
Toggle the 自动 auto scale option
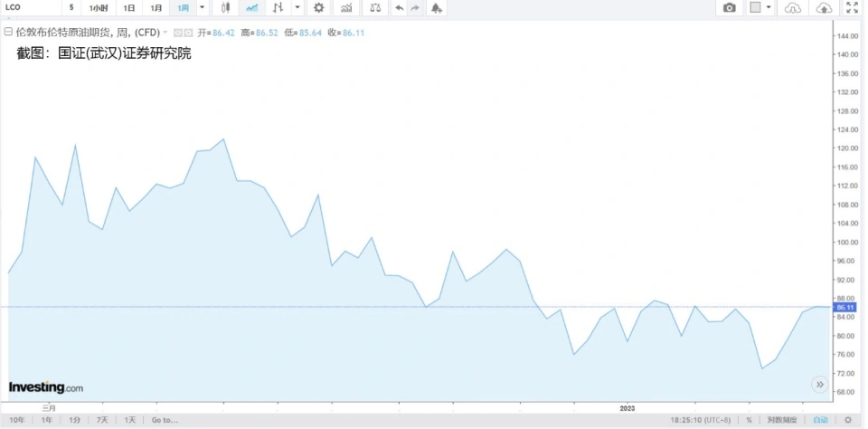click(819, 420)
